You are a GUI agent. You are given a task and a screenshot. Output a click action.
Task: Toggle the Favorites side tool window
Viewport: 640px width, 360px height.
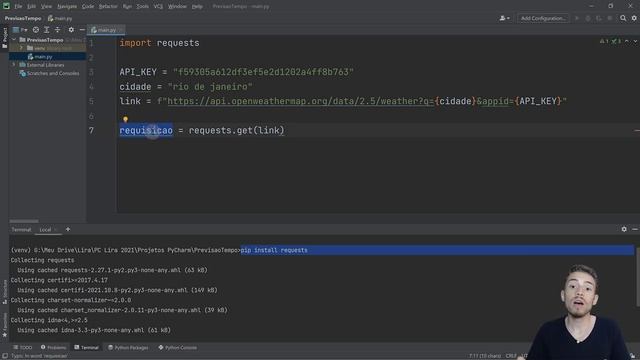coord(4,325)
